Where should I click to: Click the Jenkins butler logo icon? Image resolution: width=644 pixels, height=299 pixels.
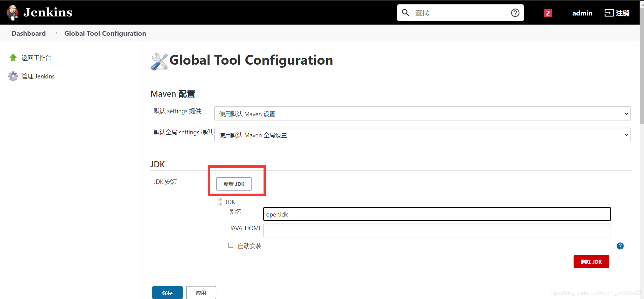[x=12, y=12]
